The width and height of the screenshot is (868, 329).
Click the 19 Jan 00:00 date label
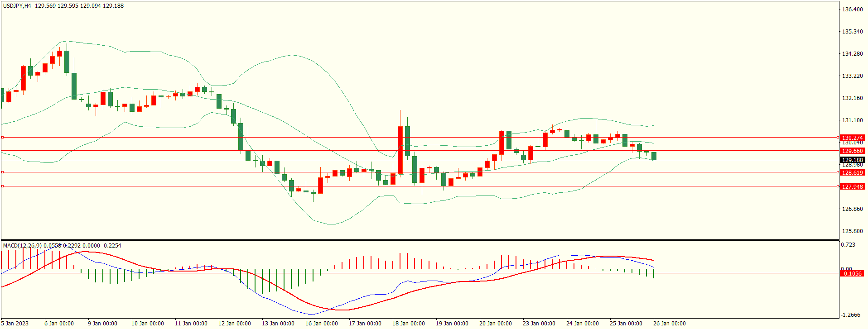[452, 323]
